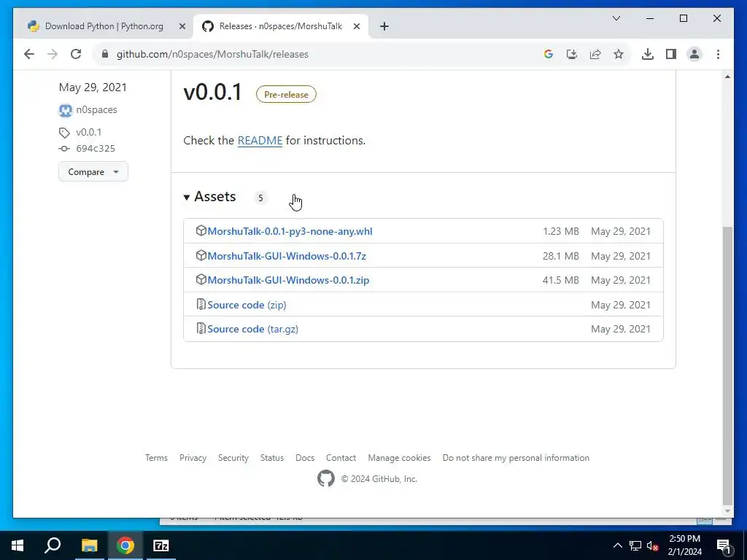
Task: Close the MorshuTalk Releases tab
Action: [356, 27]
